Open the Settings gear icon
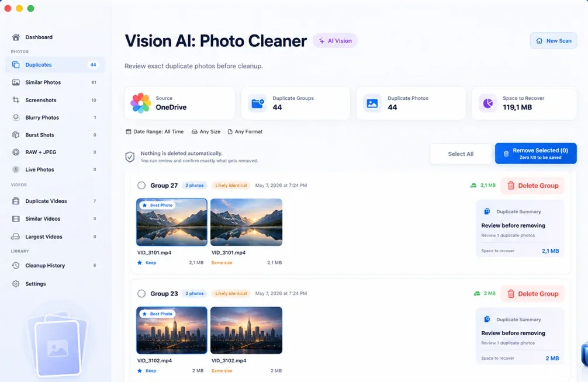The height and width of the screenshot is (382, 588). [x=16, y=284]
